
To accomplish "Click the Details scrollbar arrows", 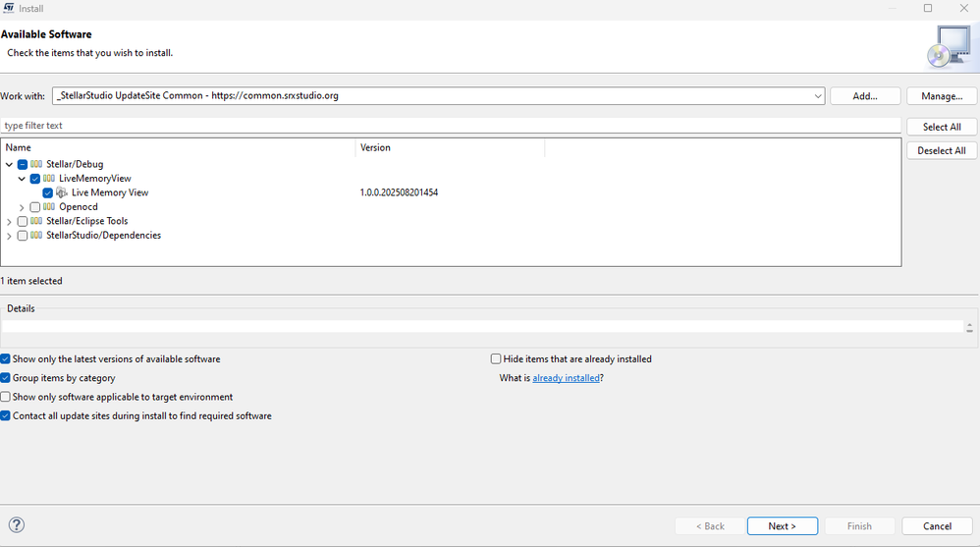I will (969, 326).
